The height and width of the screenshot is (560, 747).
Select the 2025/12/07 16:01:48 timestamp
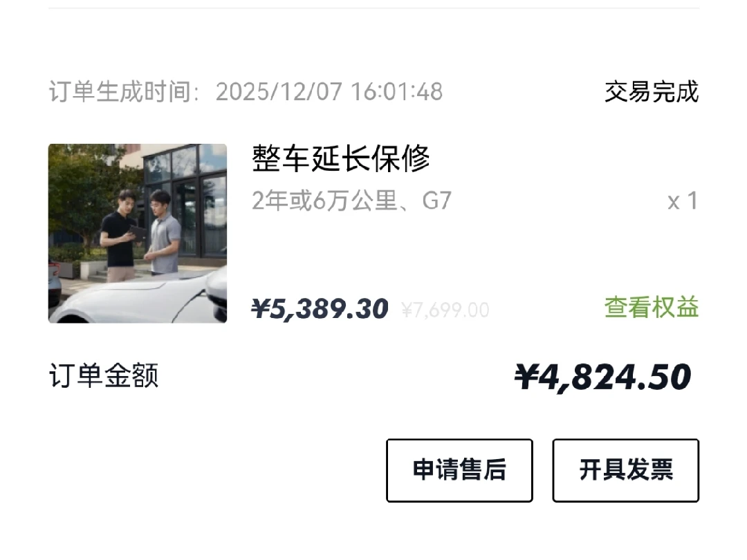[x=329, y=91]
